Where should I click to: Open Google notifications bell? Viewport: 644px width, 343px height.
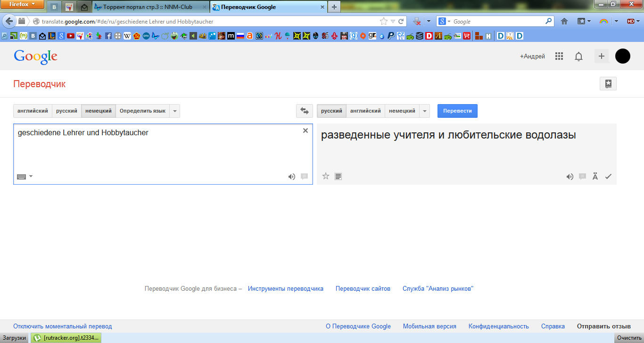point(578,57)
